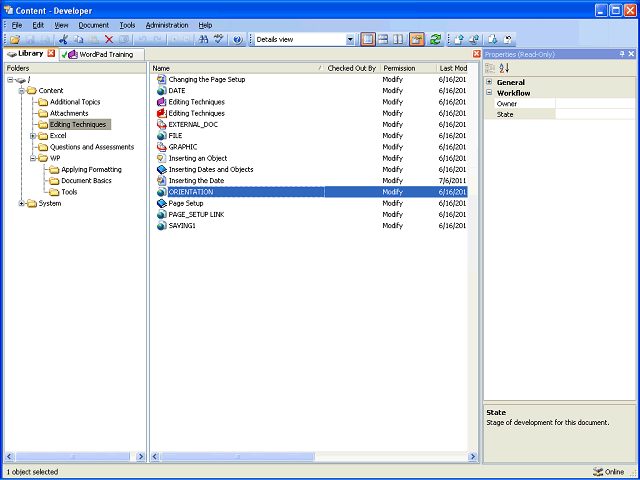The image size is (640, 480).
Task: Select the Additional Topics folder
Action: (75, 102)
